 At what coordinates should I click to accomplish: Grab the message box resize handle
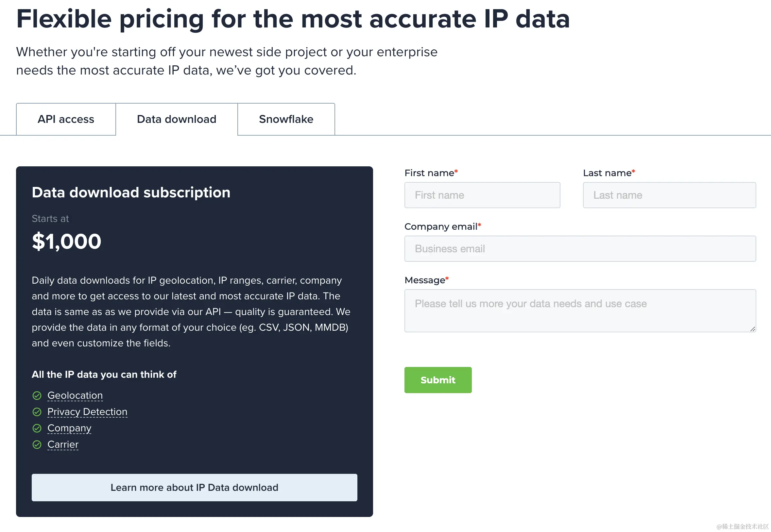point(752,329)
